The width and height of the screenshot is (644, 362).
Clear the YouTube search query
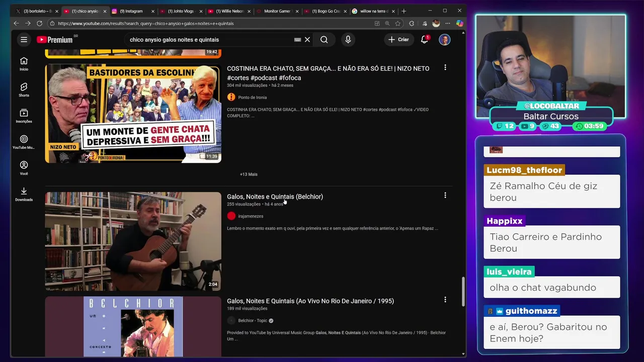(x=307, y=40)
